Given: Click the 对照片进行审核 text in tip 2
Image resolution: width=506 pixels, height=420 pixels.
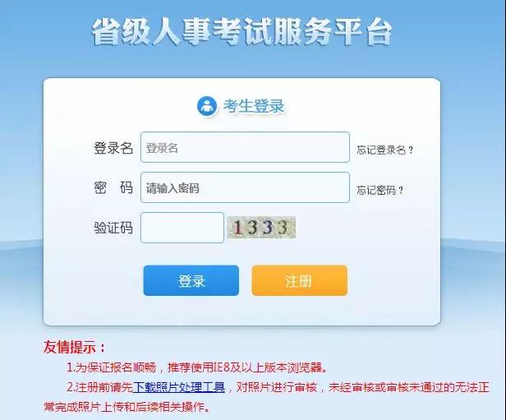Looking at the screenshot, I should [x=277, y=387].
